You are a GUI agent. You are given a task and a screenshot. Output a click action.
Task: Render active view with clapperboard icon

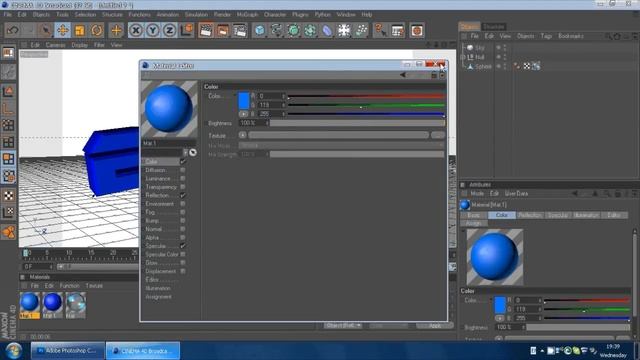(206, 30)
